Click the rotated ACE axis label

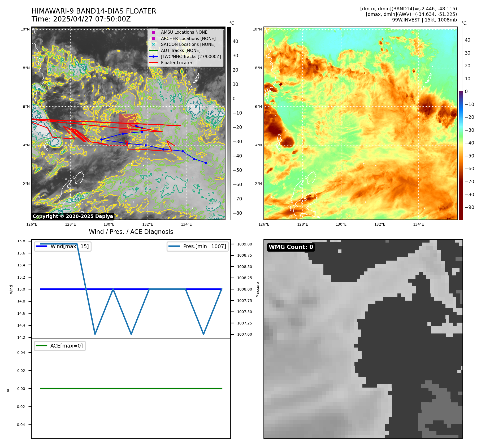tap(8, 389)
